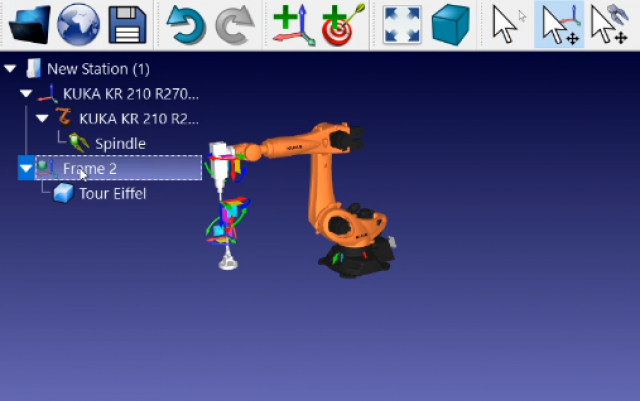Click the blue cube icon beside Tour Eiffel

(x=64, y=193)
